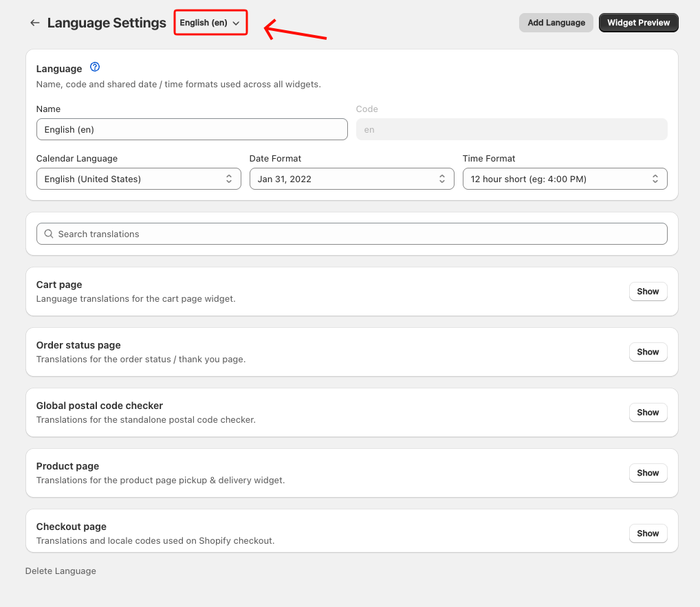Screen dimensions: 700x607
Task: Show the Product page translations
Action: pyautogui.click(x=648, y=473)
